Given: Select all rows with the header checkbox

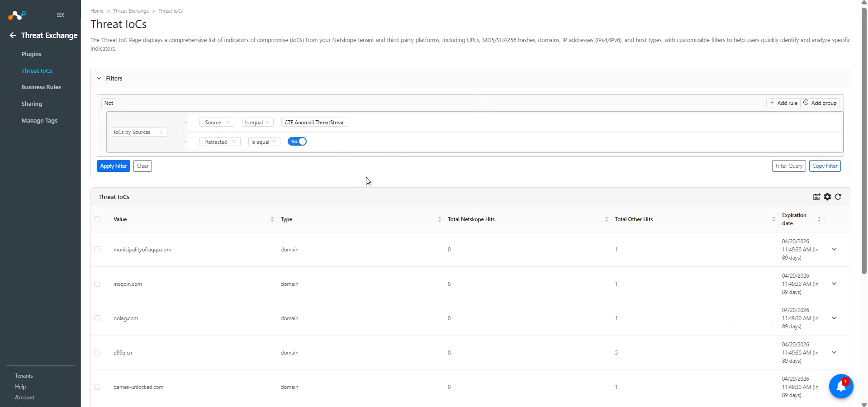Looking at the screenshot, I should 97,219.
